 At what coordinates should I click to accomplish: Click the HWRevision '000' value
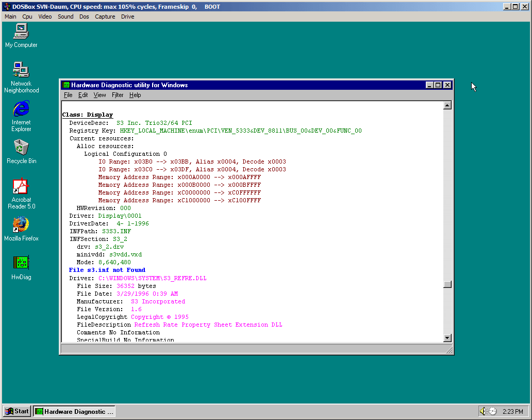point(125,208)
